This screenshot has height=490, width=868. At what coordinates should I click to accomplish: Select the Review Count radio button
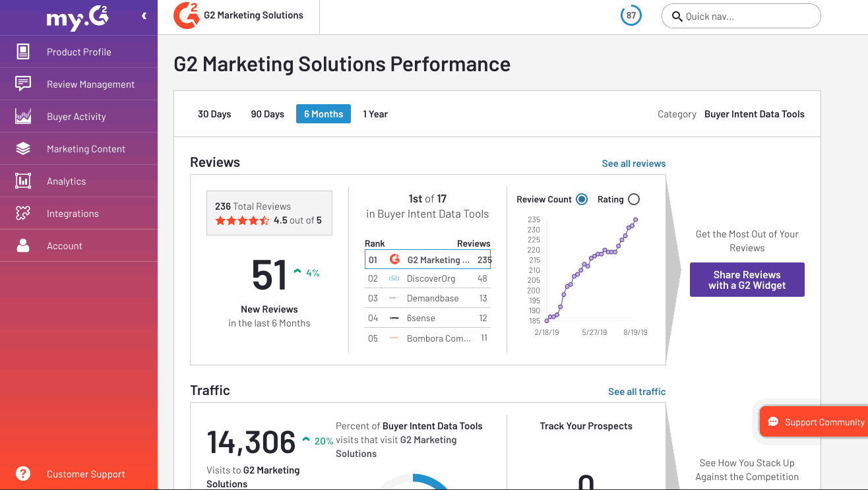(x=582, y=199)
